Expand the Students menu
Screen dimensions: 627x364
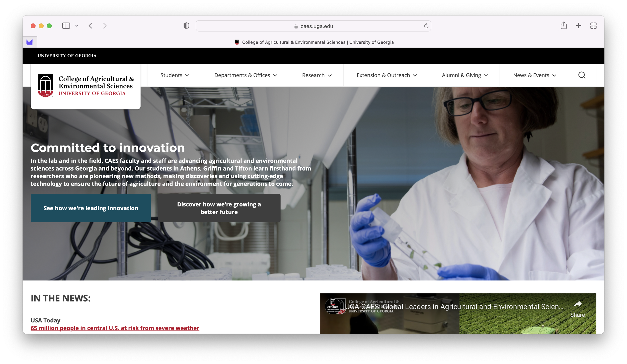pos(175,75)
